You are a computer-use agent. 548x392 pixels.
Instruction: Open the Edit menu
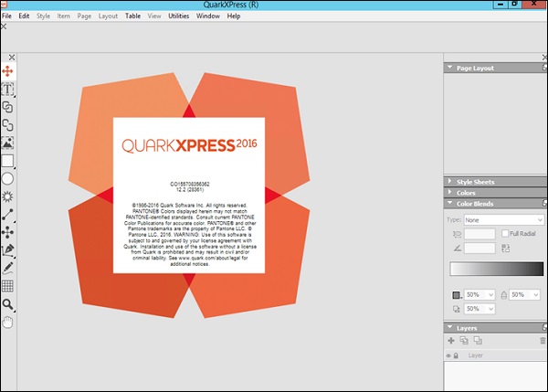pyautogui.click(x=24, y=16)
